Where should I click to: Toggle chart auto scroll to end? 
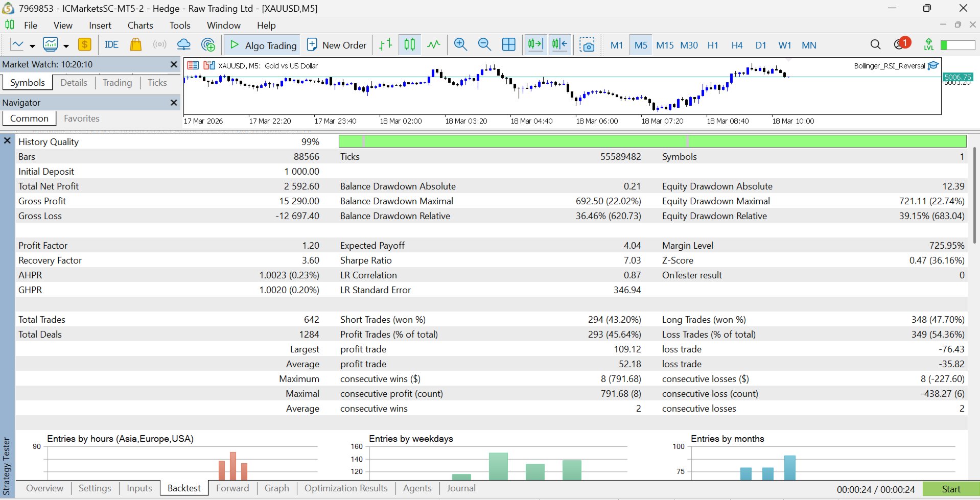[535, 45]
